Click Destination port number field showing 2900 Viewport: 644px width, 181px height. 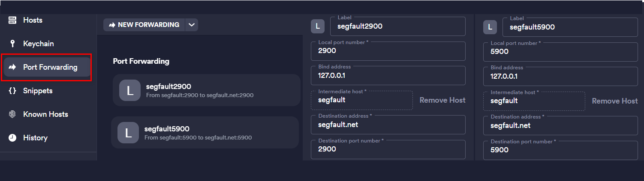pos(388,149)
